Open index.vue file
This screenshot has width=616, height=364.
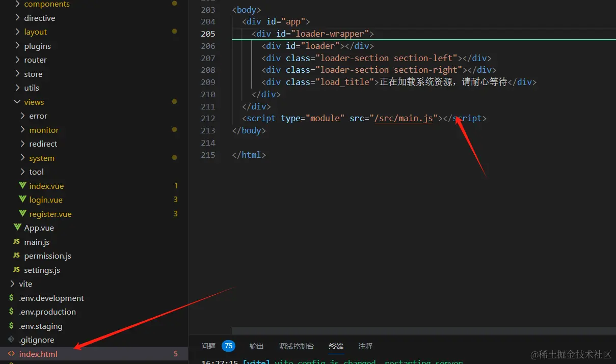(46, 186)
